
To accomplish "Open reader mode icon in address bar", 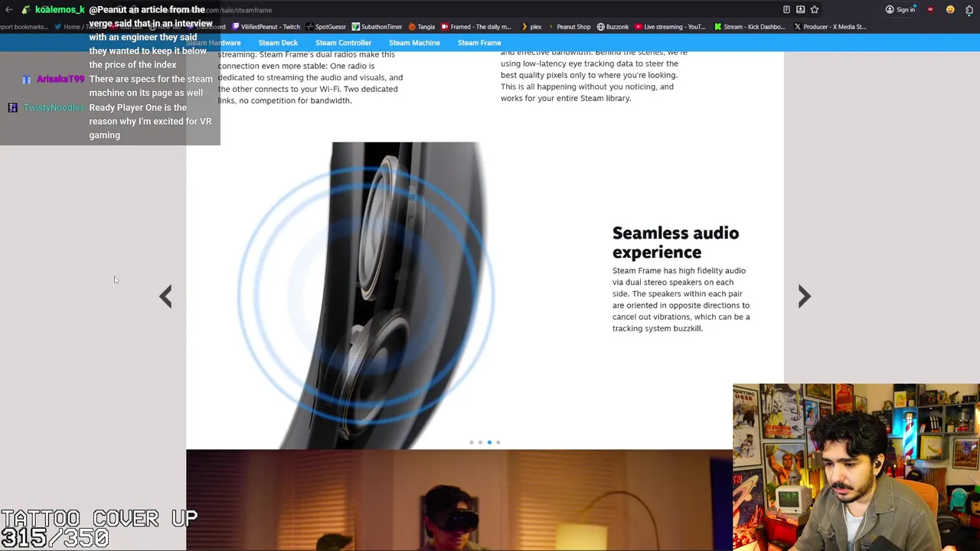I will point(786,10).
